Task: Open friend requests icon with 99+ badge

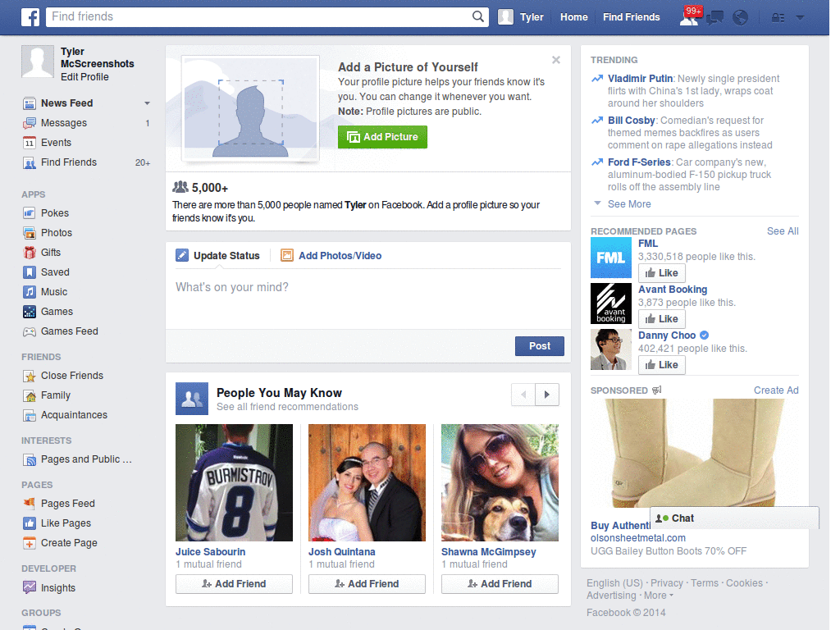Action: coord(690,17)
